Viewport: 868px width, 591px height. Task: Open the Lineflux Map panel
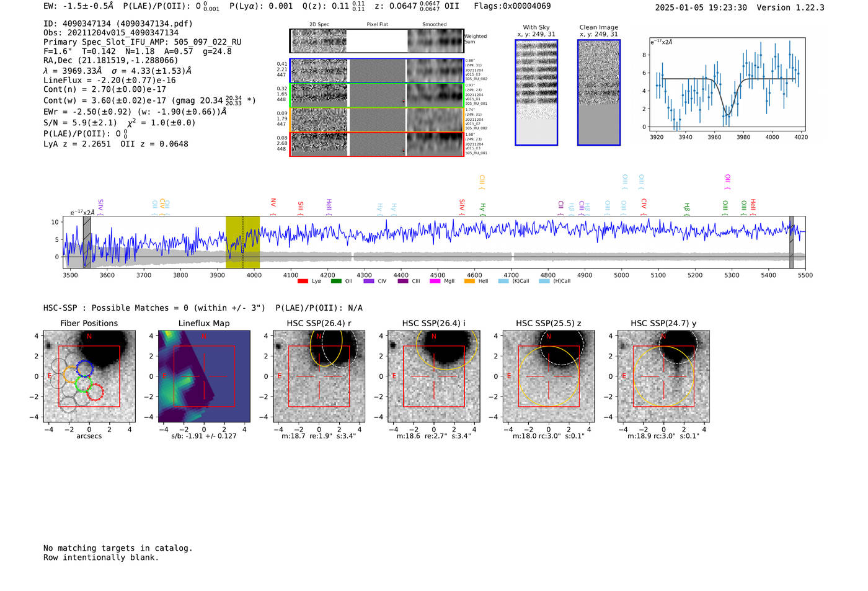[204, 376]
